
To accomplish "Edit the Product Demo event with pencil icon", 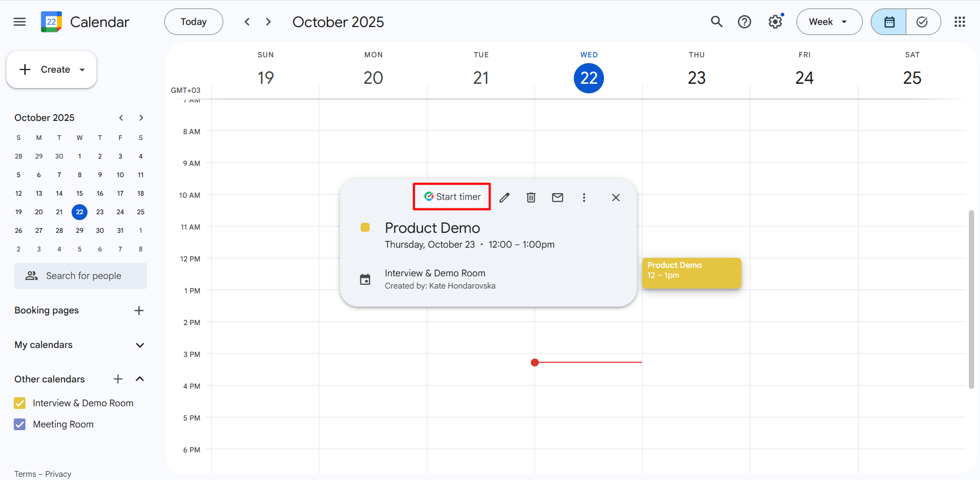I will pos(504,197).
